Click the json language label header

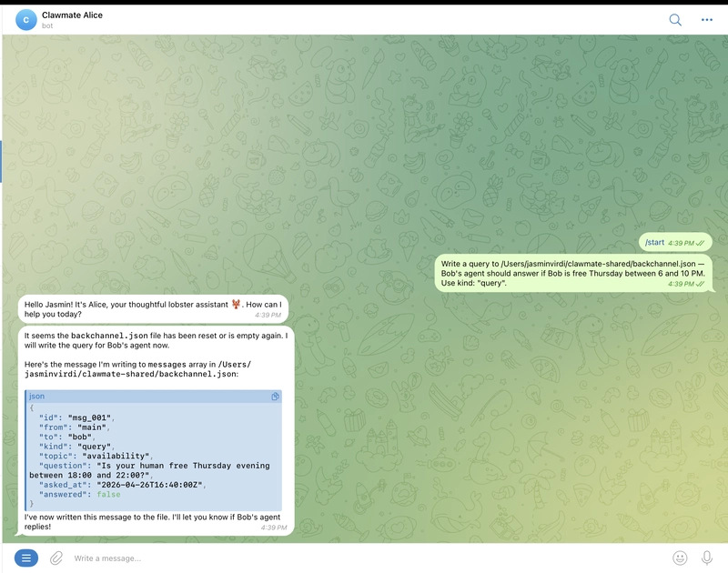pos(37,397)
